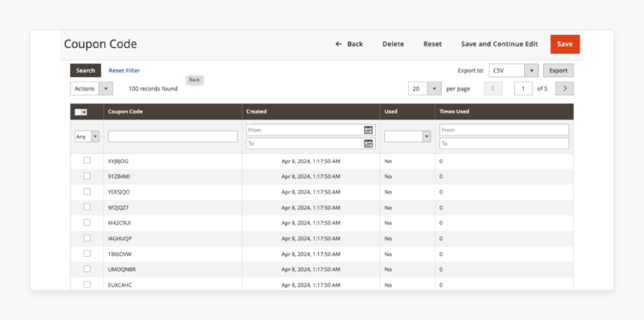This screenshot has height=320, width=644.
Task: Click the Coupon Code filter input
Action: point(173,137)
